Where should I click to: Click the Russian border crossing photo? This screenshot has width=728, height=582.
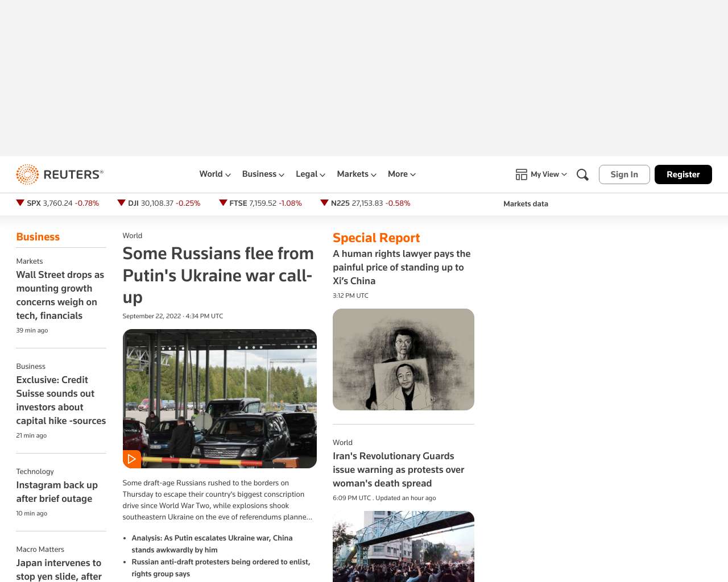220,398
